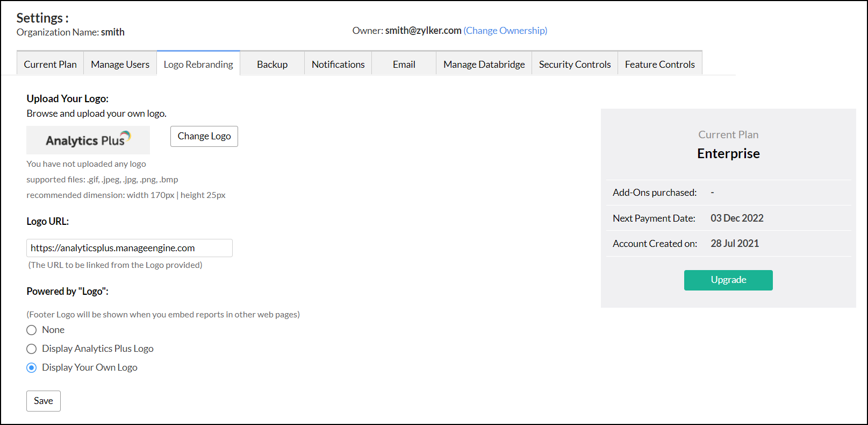Open Manage Databridge tab
Viewport: 868px width, 425px height.
pos(484,64)
